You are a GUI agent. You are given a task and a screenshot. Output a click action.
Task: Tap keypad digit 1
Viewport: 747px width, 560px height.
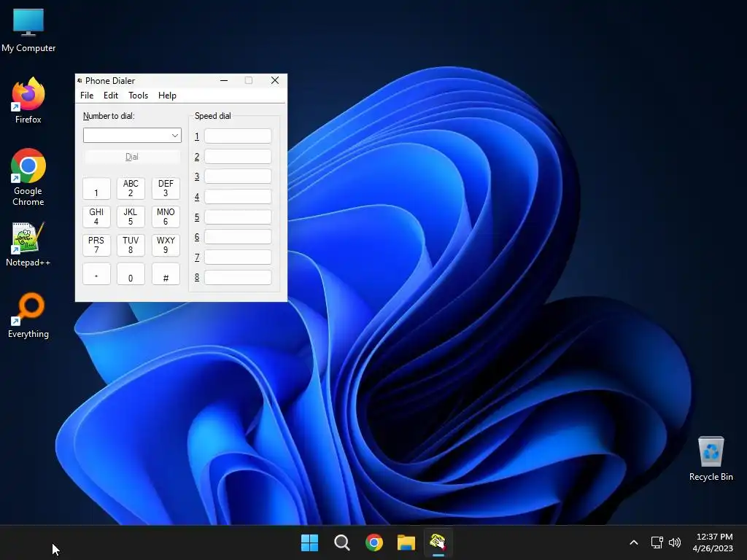pyautogui.click(x=96, y=189)
